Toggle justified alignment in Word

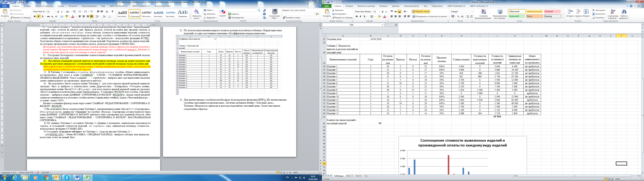click(x=92, y=16)
